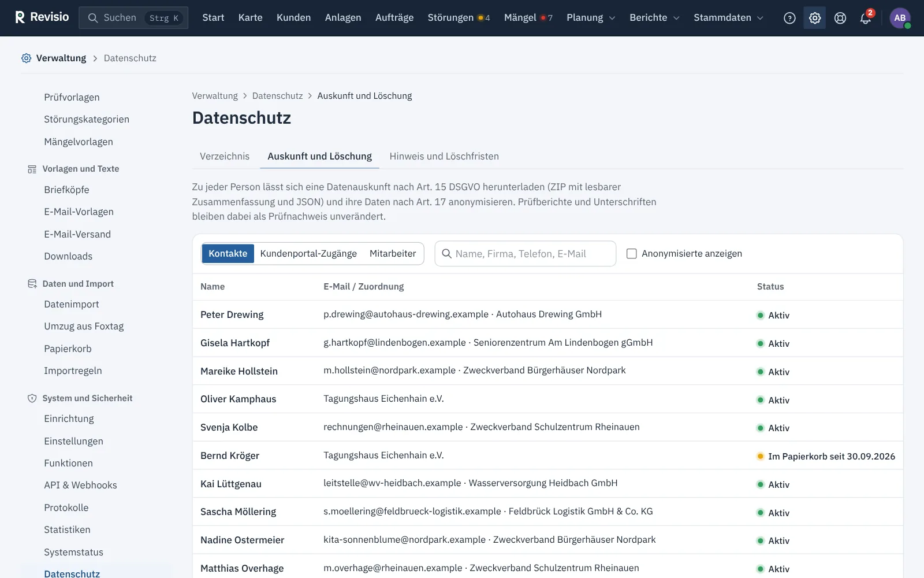Open the help question mark icon
924x578 pixels.
(x=789, y=18)
